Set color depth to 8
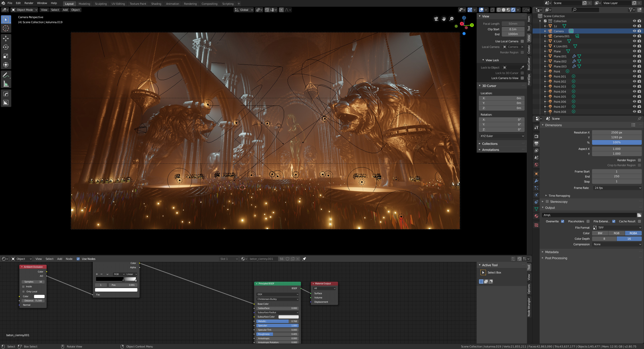 [x=604, y=239]
